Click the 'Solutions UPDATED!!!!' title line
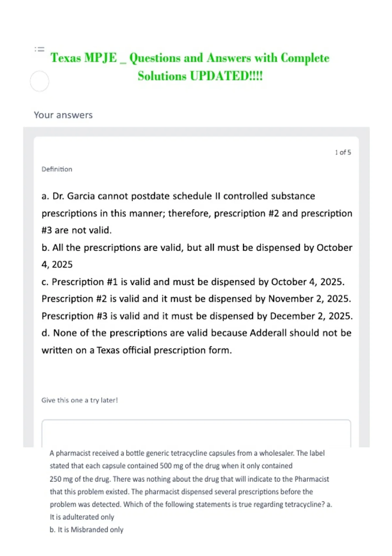This screenshot has height=556, width=392. click(200, 76)
